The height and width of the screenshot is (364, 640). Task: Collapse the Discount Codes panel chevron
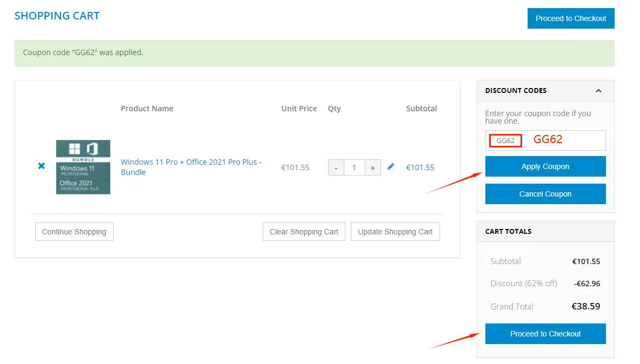(598, 91)
